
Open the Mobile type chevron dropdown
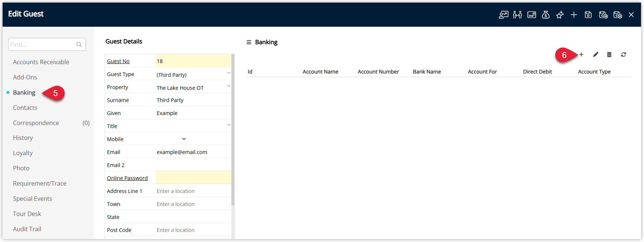click(x=184, y=139)
